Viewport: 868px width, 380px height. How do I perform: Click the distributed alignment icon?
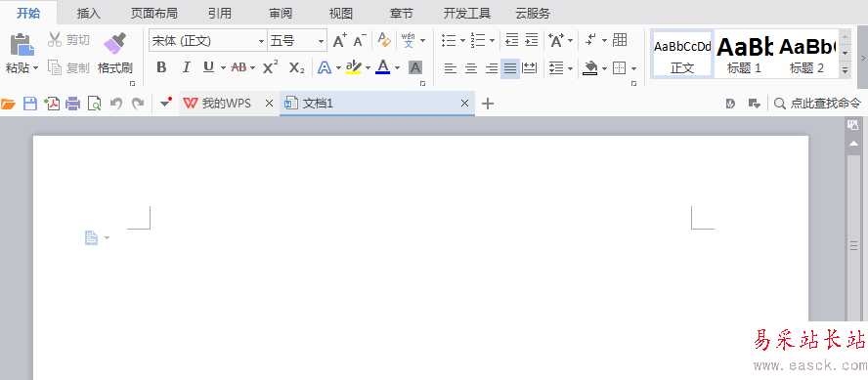click(x=530, y=68)
